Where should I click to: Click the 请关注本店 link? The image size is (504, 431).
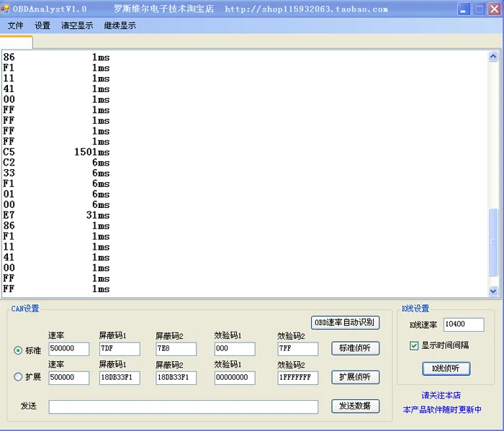[x=441, y=395]
